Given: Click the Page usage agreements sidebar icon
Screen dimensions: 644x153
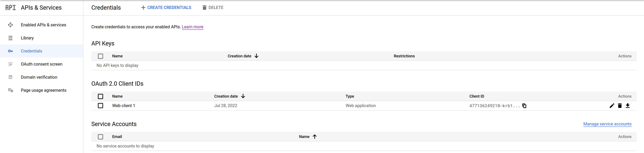Looking at the screenshot, I should point(10,90).
